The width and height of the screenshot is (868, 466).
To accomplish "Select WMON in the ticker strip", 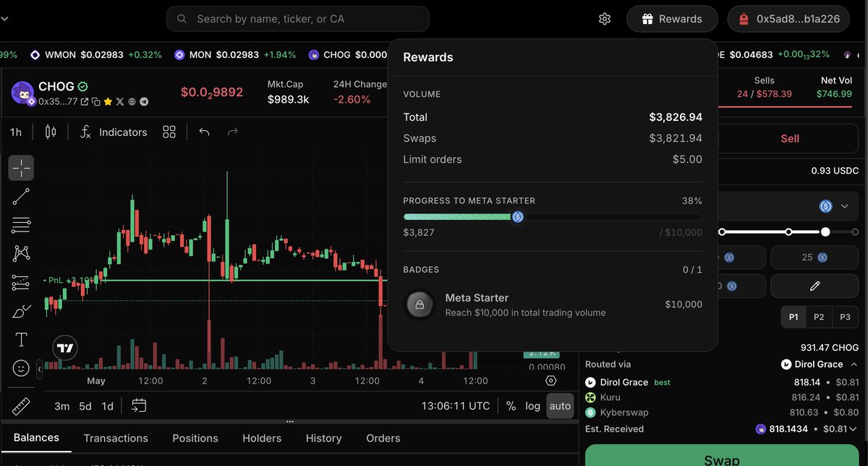I will [x=96, y=54].
